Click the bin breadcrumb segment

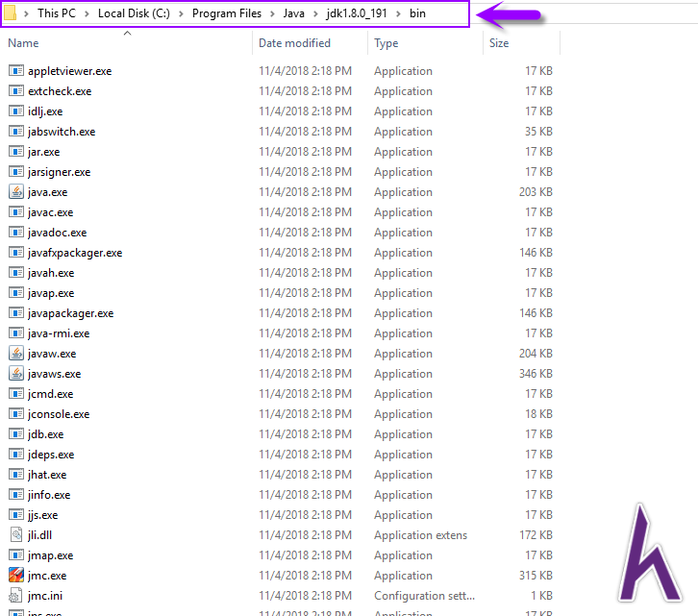pyautogui.click(x=417, y=13)
